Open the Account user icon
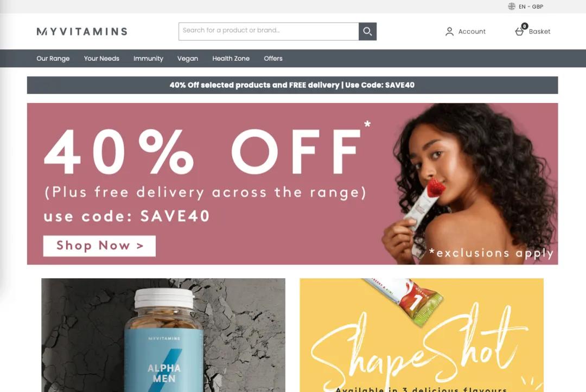Viewport: 586px width, 392px height. click(450, 32)
